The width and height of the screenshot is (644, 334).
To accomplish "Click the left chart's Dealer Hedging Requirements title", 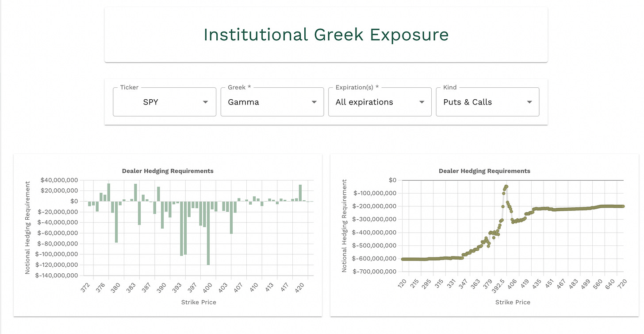I will [168, 171].
